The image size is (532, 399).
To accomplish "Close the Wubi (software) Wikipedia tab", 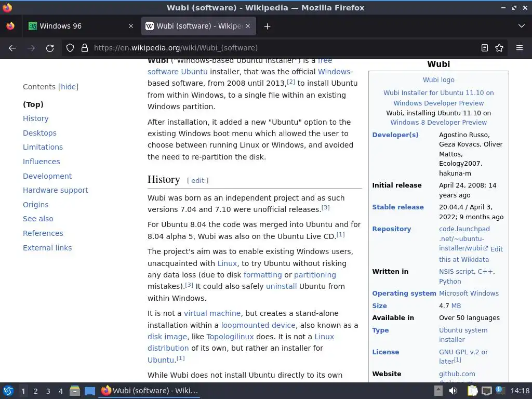I will pos(248,26).
